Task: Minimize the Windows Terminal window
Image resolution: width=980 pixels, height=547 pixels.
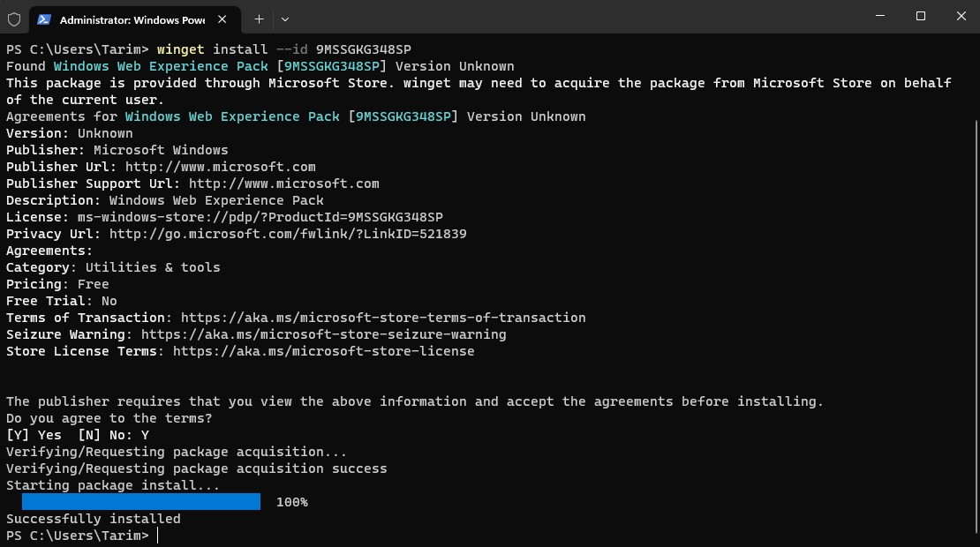Action: tap(879, 16)
